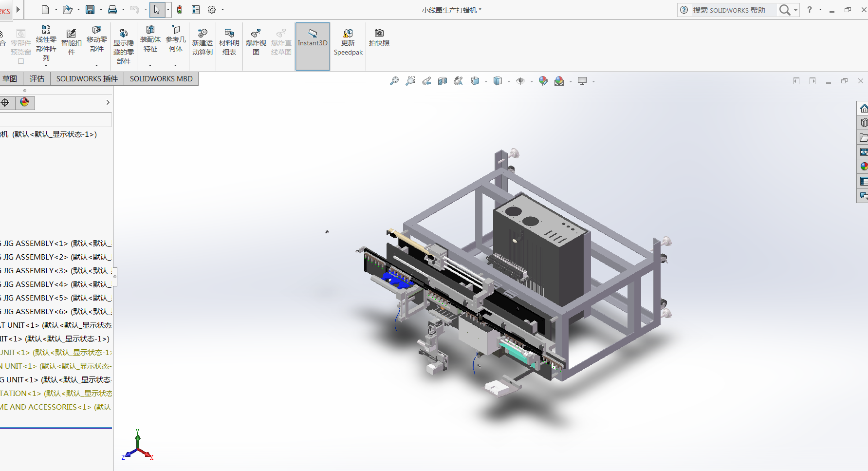868x471 pixels.
Task: Click the Exploded View (爆炸视图) tool
Action: (256, 42)
